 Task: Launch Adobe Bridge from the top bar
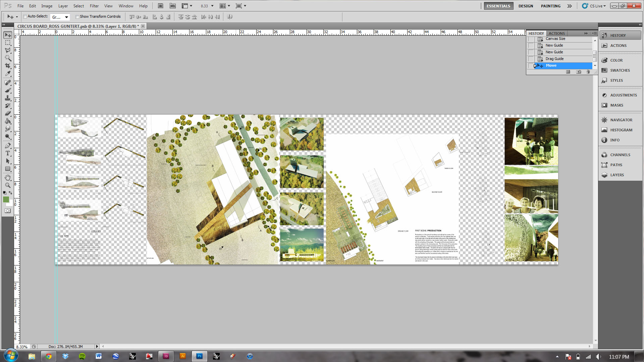[161, 6]
